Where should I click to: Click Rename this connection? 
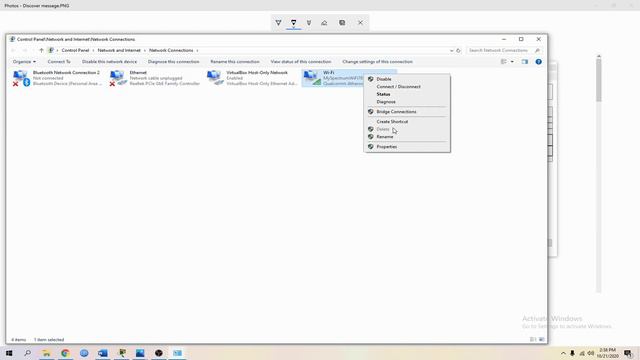tap(235, 62)
